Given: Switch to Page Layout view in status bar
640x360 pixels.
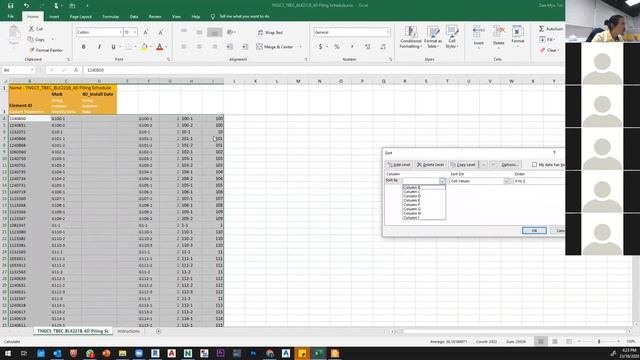Looking at the screenshot, I should (x=555, y=342).
